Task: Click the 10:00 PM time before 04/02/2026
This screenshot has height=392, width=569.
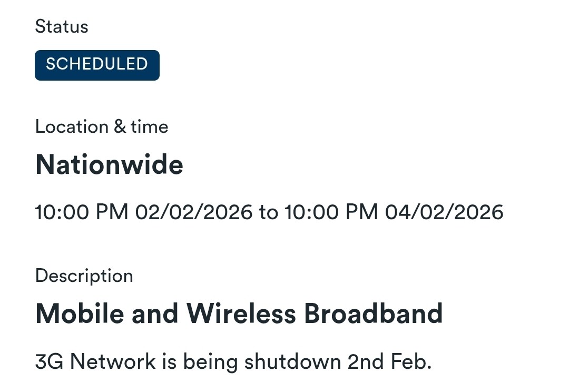Action: coord(331,212)
